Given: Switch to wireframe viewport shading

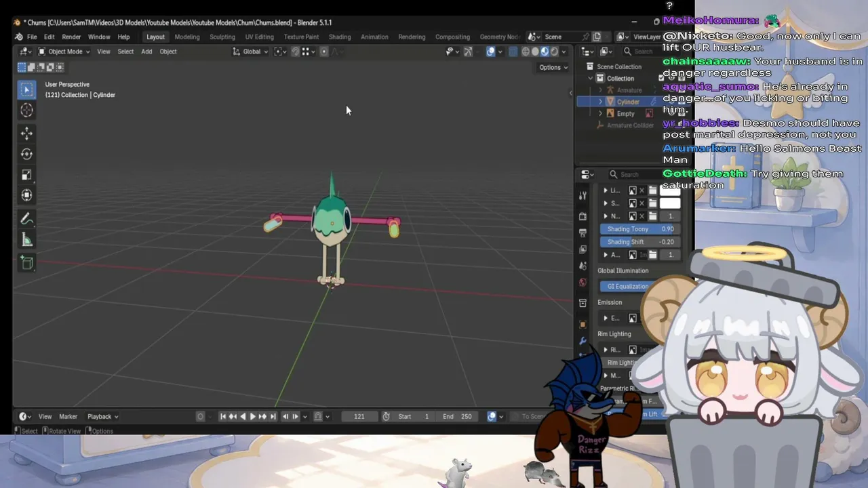Looking at the screenshot, I should click(526, 52).
